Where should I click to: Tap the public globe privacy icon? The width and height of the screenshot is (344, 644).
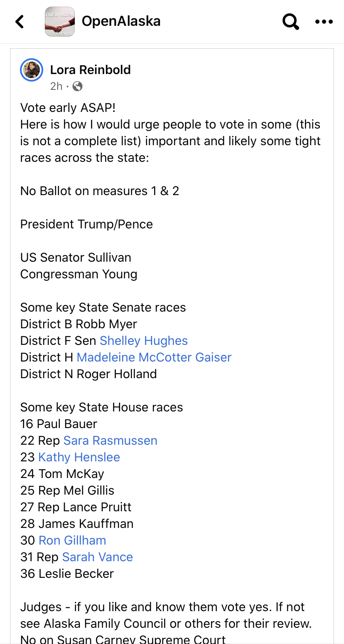click(77, 86)
